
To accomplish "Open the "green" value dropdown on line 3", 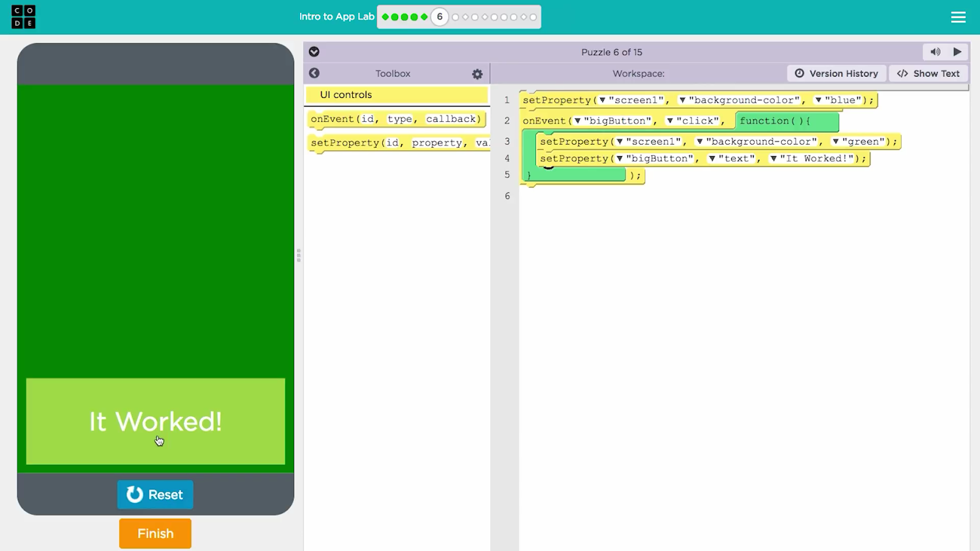I will (x=835, y=142).
